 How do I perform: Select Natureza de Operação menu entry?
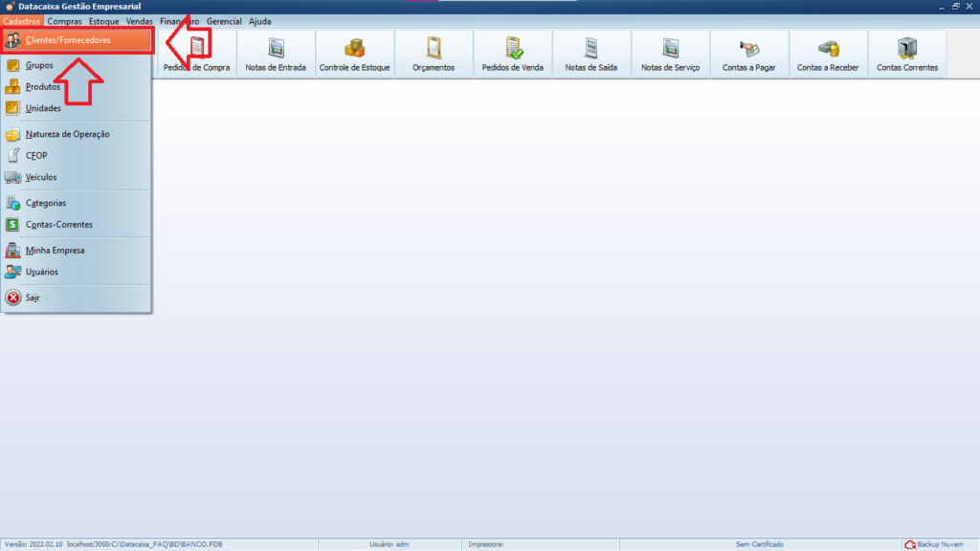point(67,135)
